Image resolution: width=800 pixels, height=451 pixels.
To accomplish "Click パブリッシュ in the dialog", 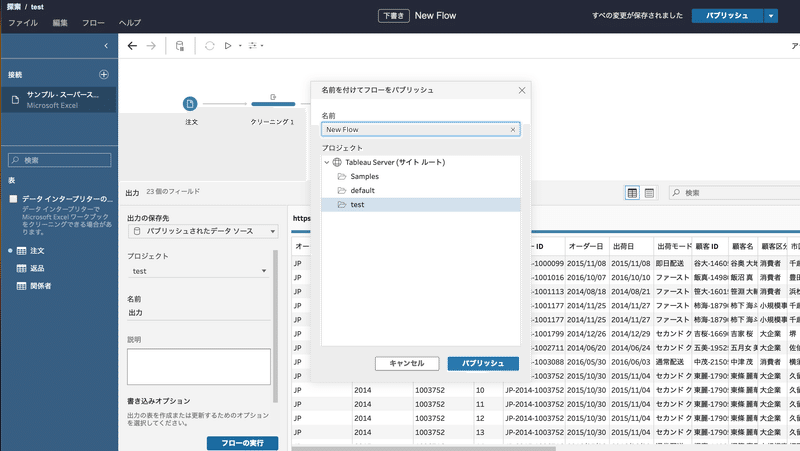I will pos(483,363).
